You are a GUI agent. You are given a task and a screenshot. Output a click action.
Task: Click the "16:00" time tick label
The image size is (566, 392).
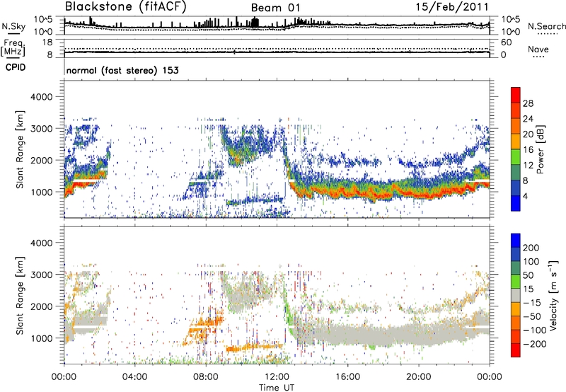(x=347, y=377)
